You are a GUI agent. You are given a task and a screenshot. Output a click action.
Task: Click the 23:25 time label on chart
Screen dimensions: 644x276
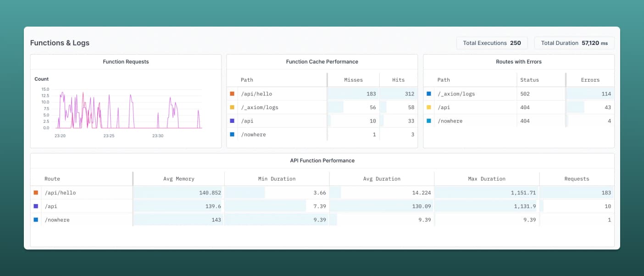click(109, 136)
